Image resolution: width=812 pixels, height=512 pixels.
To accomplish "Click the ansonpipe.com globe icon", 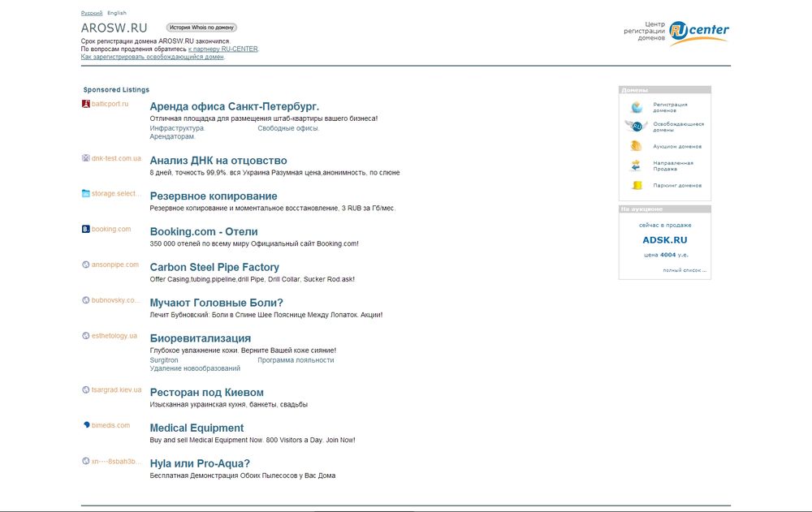I will click(x=86, y=265).
